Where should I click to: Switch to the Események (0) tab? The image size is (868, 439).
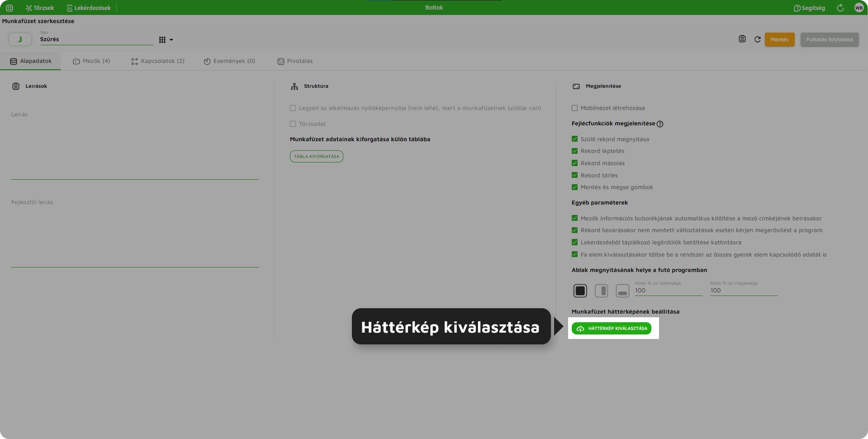tap(229, 61)
